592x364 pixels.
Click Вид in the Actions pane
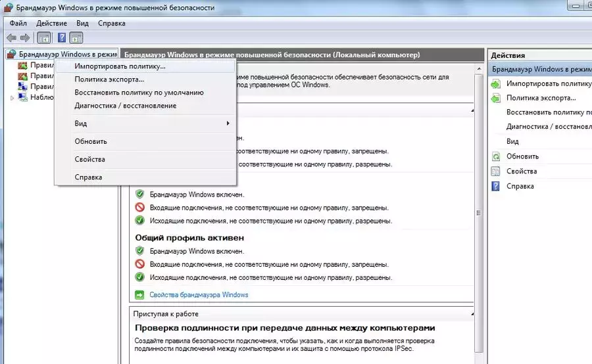pyautogui.click(x=512, y=141)
